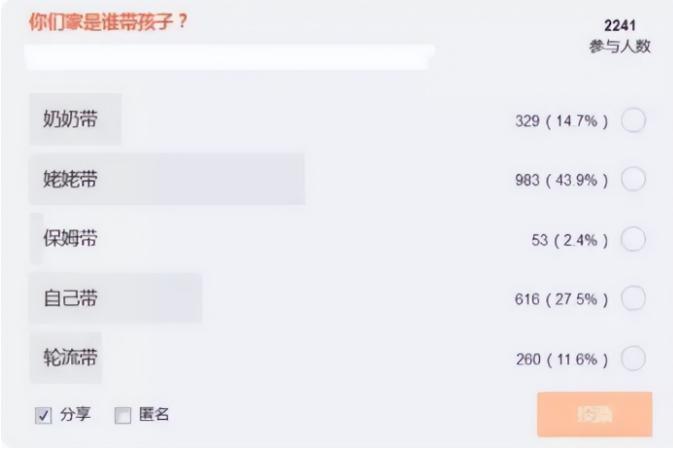Viewport: 673px width, 449px height.
Task: Select the radio button for 奶奶带
Action: point(633,120)
